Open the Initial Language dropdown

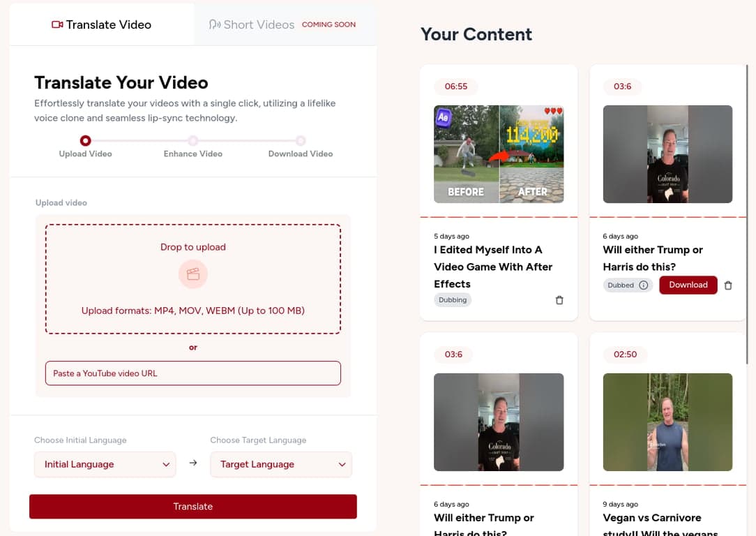tap(105, 464)
